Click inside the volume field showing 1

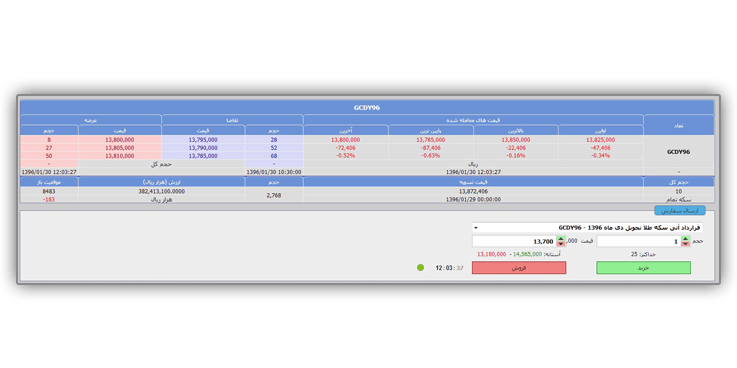click(639, 242)
